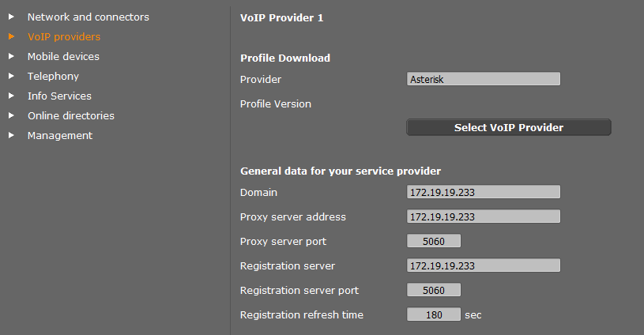Click the Proxy server port field
The width and height of the screenshot is (644, 335).
pyautogui.click(x=433, y=241)
